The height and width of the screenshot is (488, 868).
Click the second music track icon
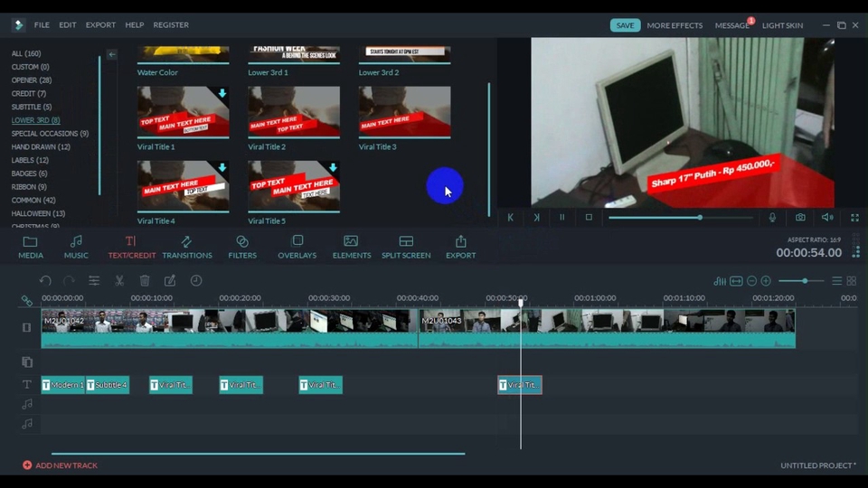pyautogui.click(x=26, y=424)
